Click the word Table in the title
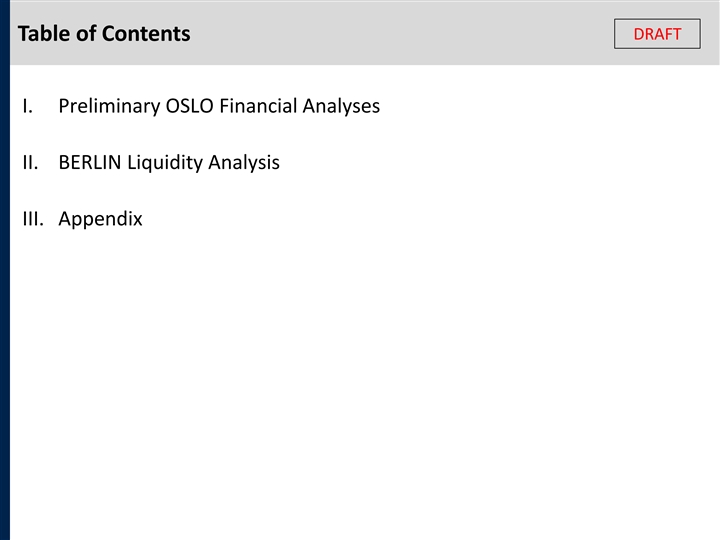 42,34
